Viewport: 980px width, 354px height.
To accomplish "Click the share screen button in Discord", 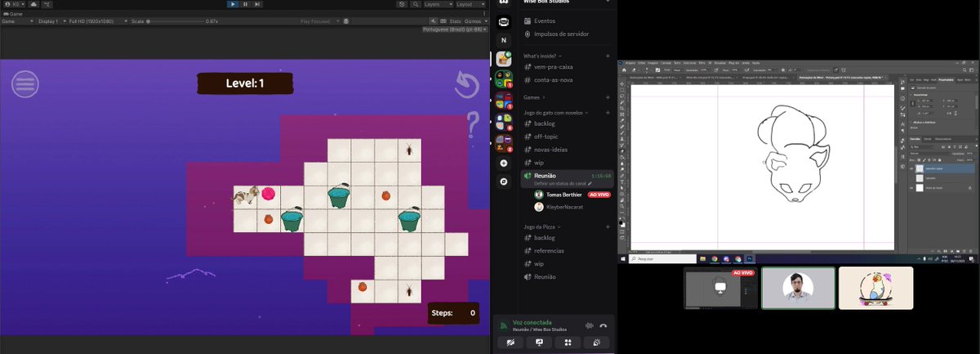I will [539, 343].
